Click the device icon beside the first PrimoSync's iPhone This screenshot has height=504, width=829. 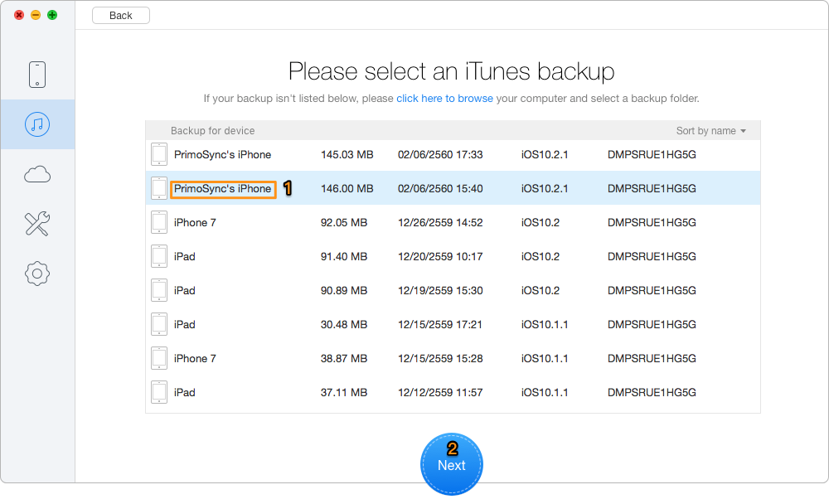coord(158,154)
